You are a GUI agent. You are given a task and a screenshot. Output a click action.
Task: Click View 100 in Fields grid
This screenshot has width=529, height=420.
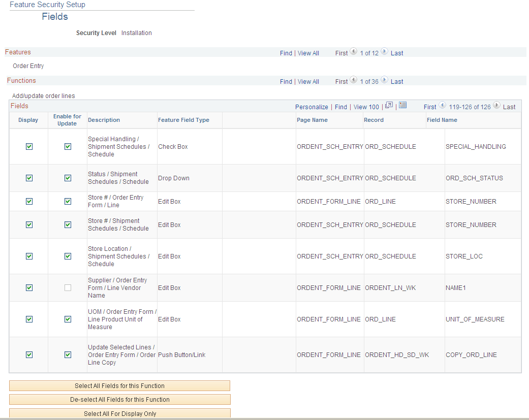click(366, 107)
